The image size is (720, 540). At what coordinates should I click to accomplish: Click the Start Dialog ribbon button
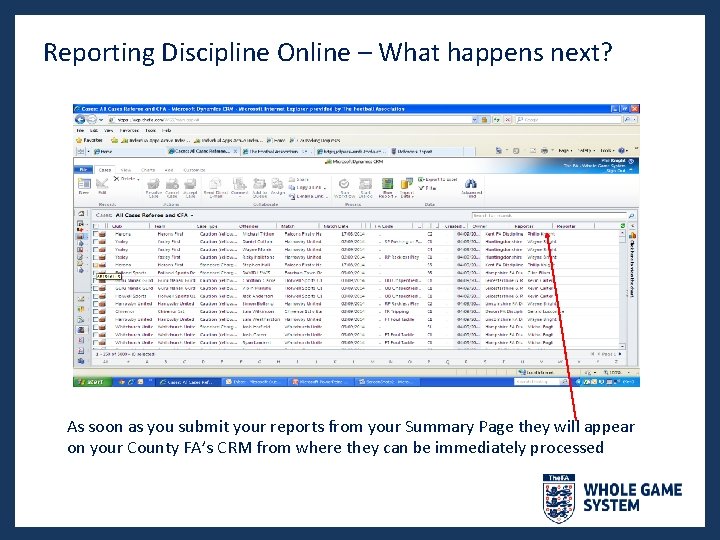pos(366,188)
